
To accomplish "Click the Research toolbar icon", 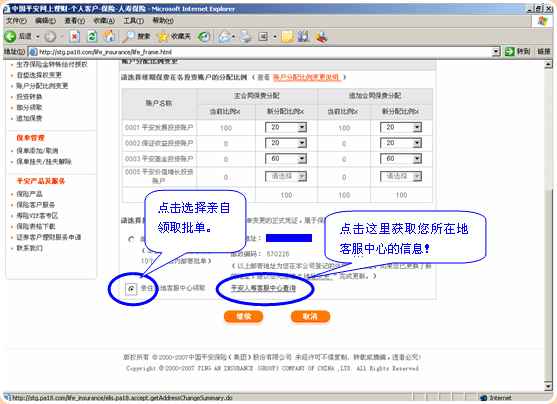I will [x=304, y=36].
